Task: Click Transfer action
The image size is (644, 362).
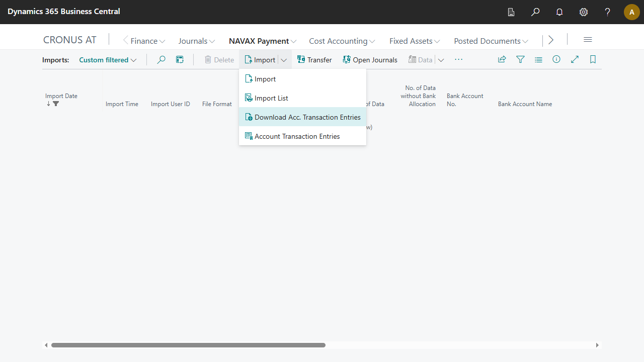Action: 314,60
